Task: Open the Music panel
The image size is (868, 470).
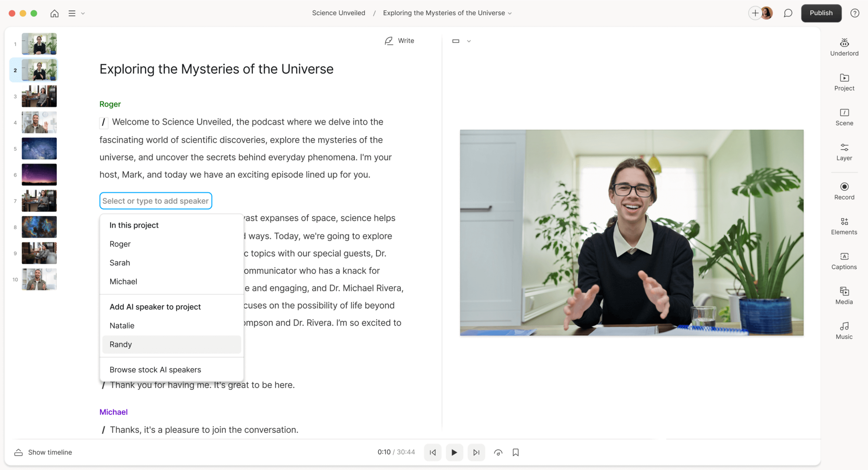Action: click(844, 330)
